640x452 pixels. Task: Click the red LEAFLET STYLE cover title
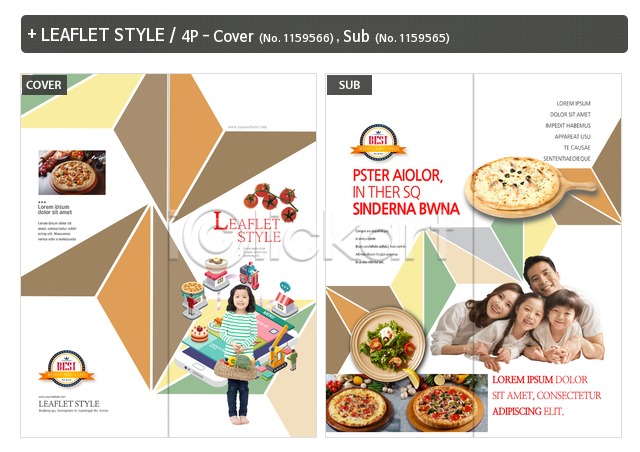[247, 227]
